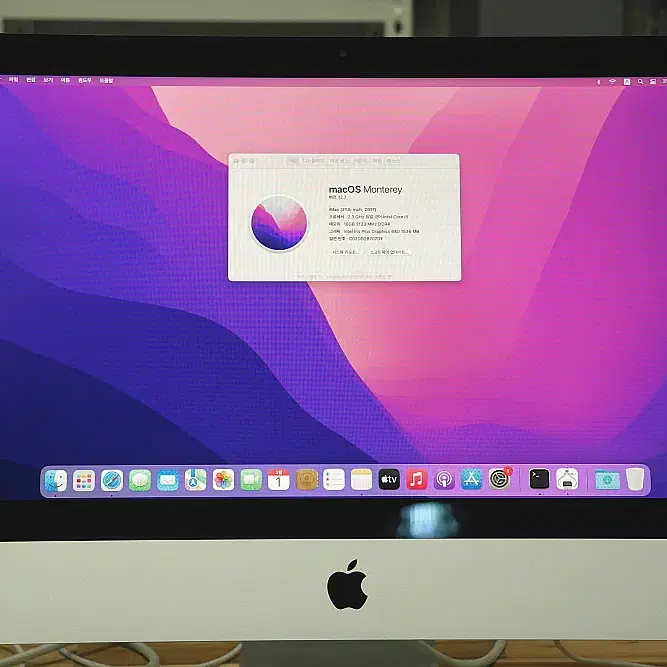Click the Intel Iris Plus Graphics line
This screenshot has height=667, width=667.
pos(374,231)
